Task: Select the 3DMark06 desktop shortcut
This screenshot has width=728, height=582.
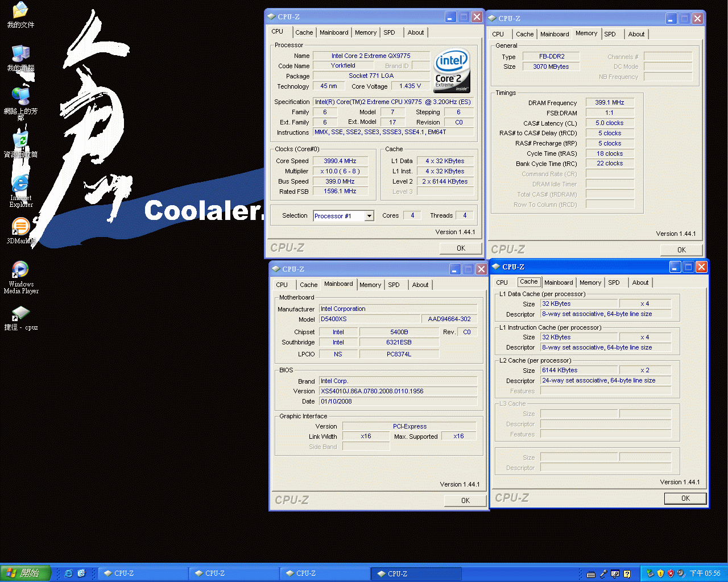Action: pyautogui.click(x=20, y=227)
